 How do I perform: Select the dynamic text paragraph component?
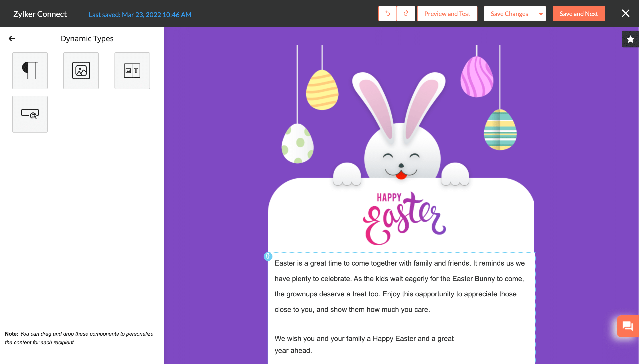pos(30,70)
